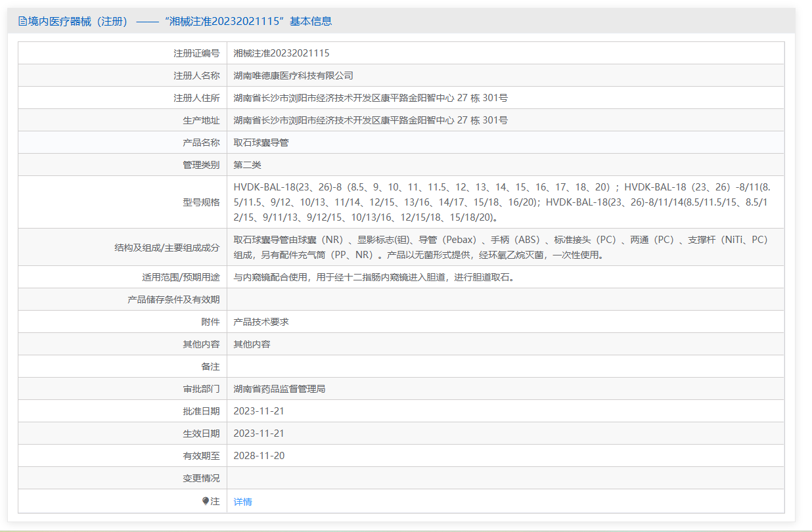Click the 生产地址 address value
The image size is (812, 532).
pos(371,120)
